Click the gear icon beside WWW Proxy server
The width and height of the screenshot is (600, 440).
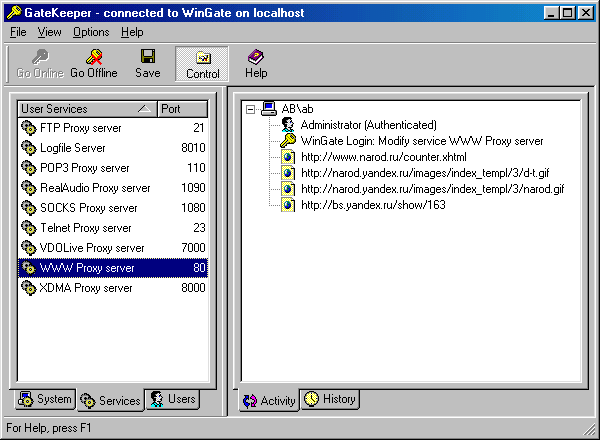tap(29, 268)
